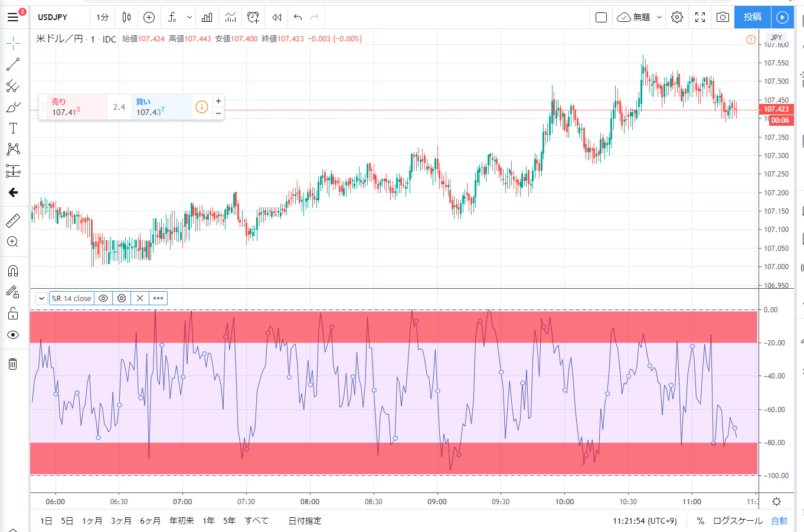Click the orange info icon in trade panel
Image resolution: width=804 pixels, height=532 pixels.
[x=202, y=107]
